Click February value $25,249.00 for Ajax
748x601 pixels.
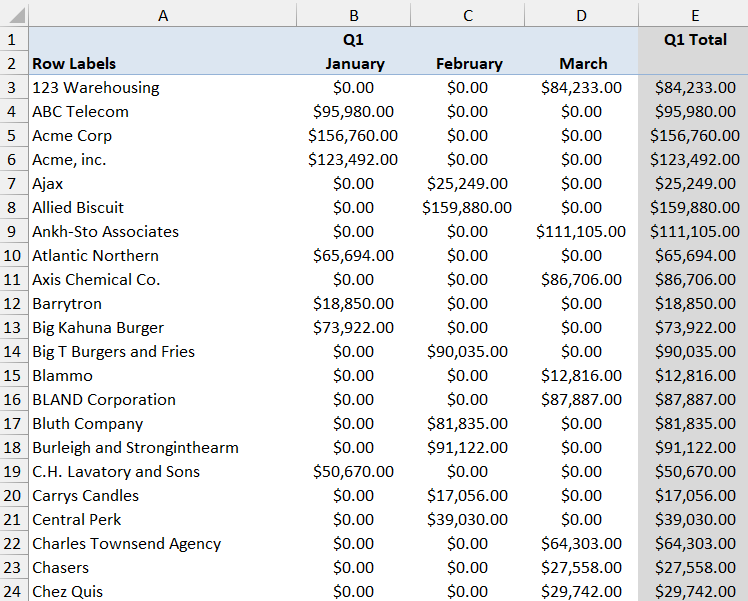(468, 184)
